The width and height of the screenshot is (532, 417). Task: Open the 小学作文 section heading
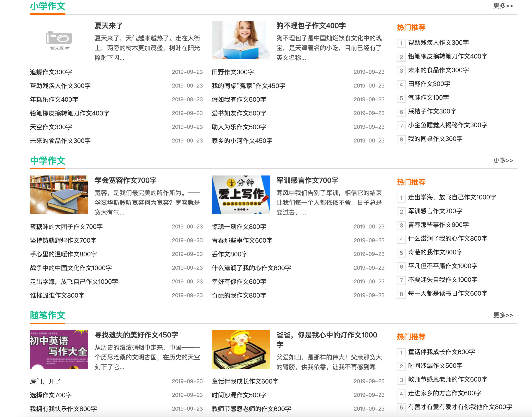click(x=48, y=6)
